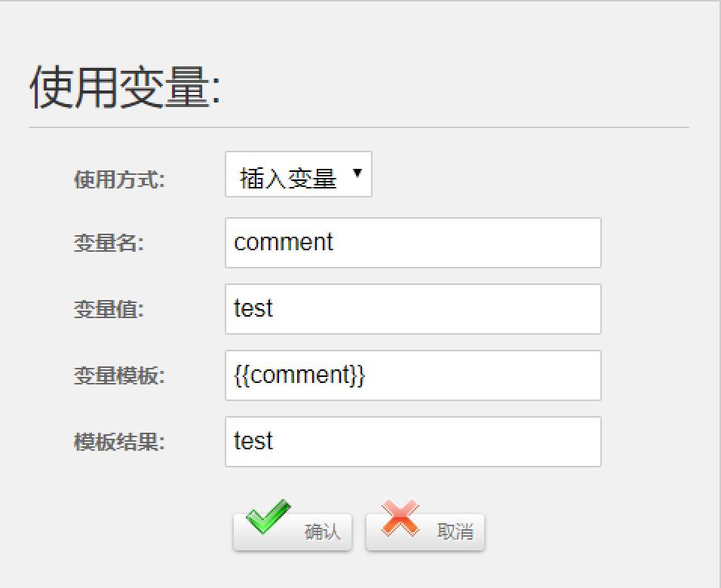Focus the 变量值 input field

pos(413,309)
